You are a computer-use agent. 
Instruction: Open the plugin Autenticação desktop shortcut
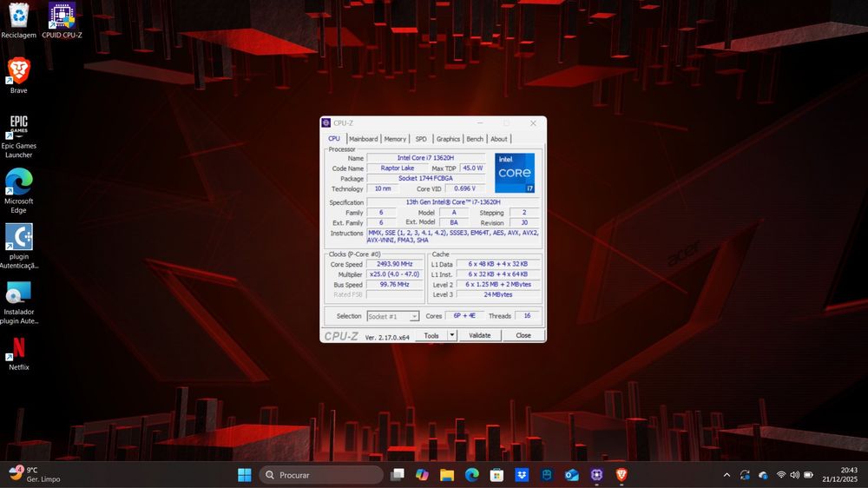click(x=18, y=247)
